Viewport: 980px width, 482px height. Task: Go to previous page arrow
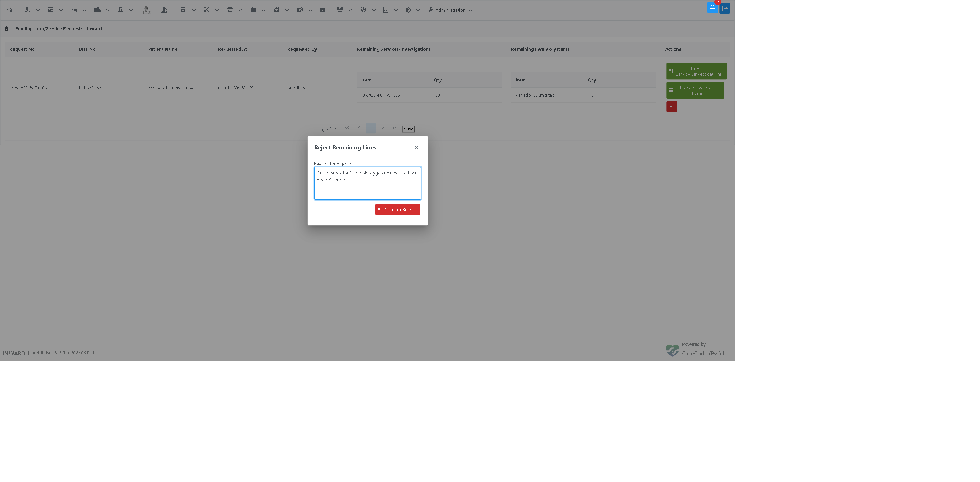tap(359, 128)
